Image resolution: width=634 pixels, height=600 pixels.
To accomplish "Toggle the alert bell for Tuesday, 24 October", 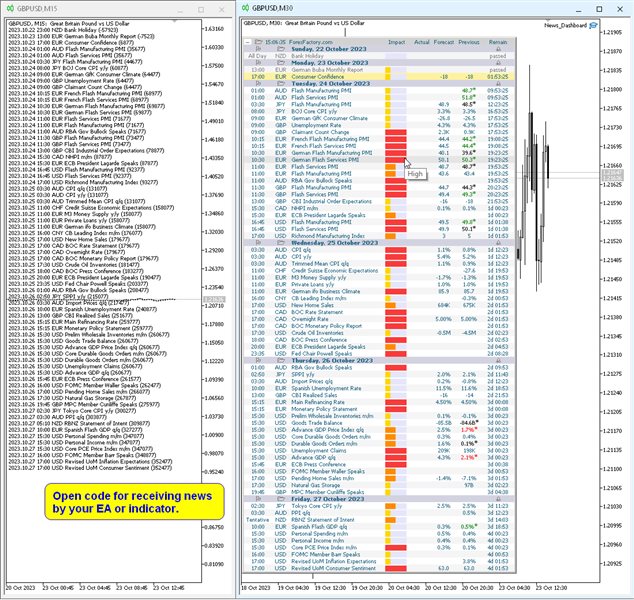I will (x=498, y=83).
